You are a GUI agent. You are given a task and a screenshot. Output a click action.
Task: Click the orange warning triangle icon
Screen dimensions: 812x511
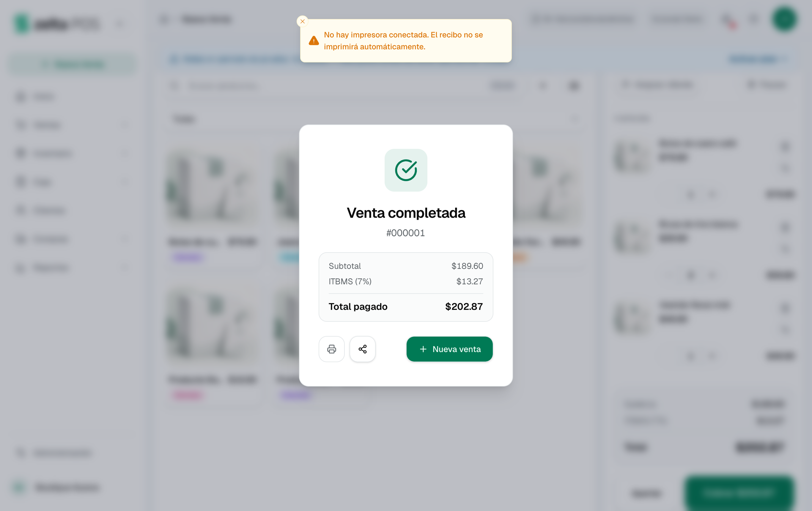[314, 40]
